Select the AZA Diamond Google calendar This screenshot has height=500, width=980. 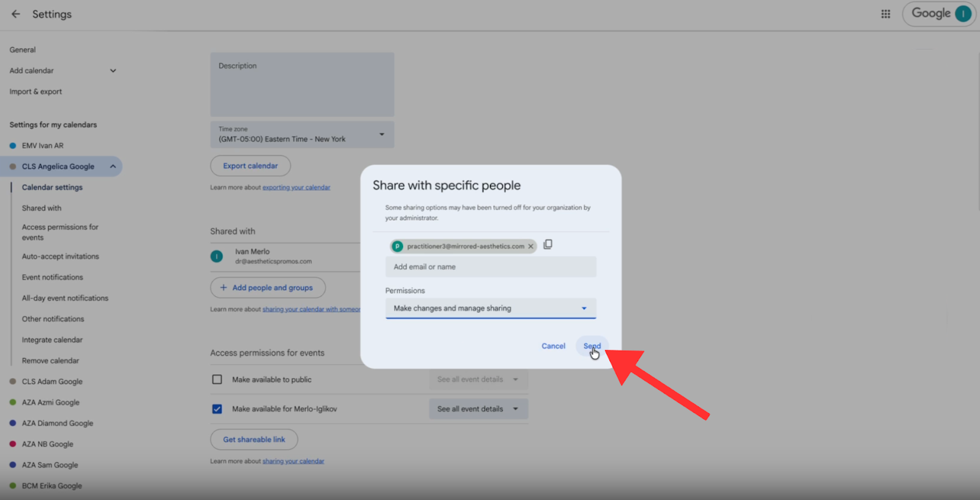[58, 423]
